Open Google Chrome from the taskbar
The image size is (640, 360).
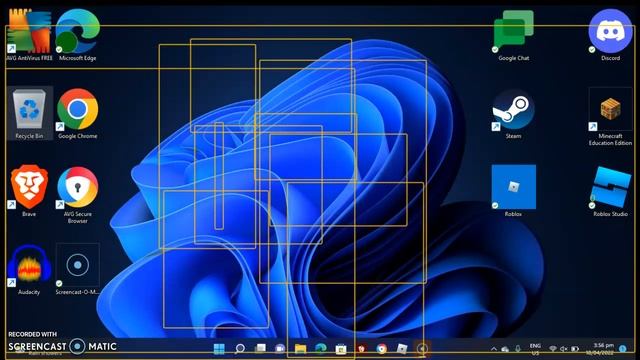(x=382, y=349)
